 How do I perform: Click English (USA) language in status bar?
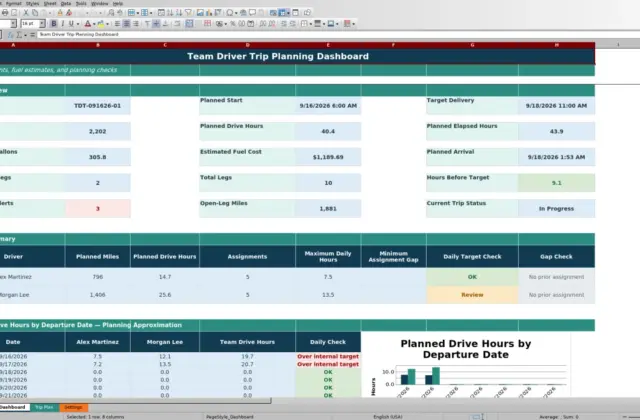tap(388, 417)
